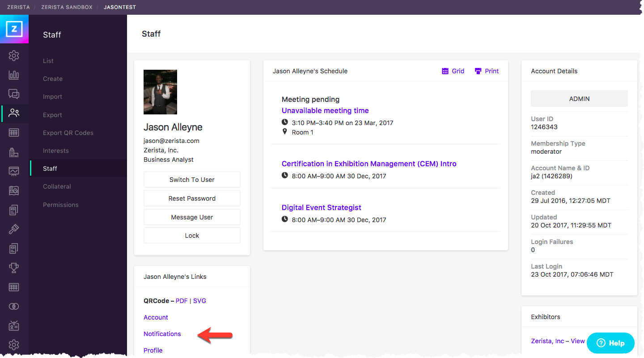The width and height of the screenshot is (644, 358).
Task: Click Membership Type value moderator
Action: pyautogui.click(x=546, y=152)
